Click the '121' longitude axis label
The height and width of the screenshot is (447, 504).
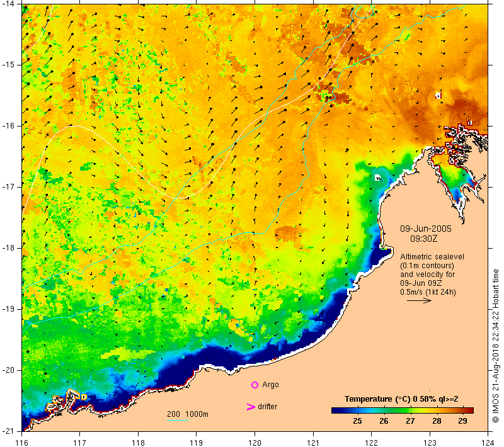[x=313, y=443]
